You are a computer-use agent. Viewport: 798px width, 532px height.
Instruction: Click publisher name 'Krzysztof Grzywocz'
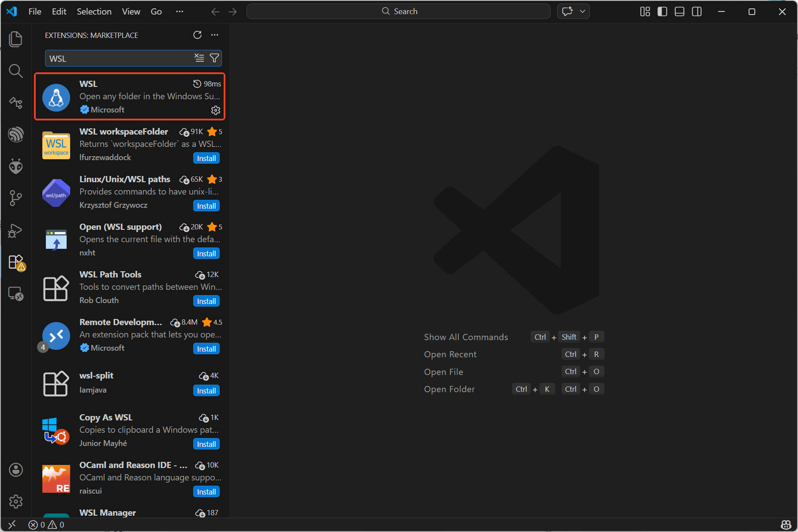tap(113, 205)
